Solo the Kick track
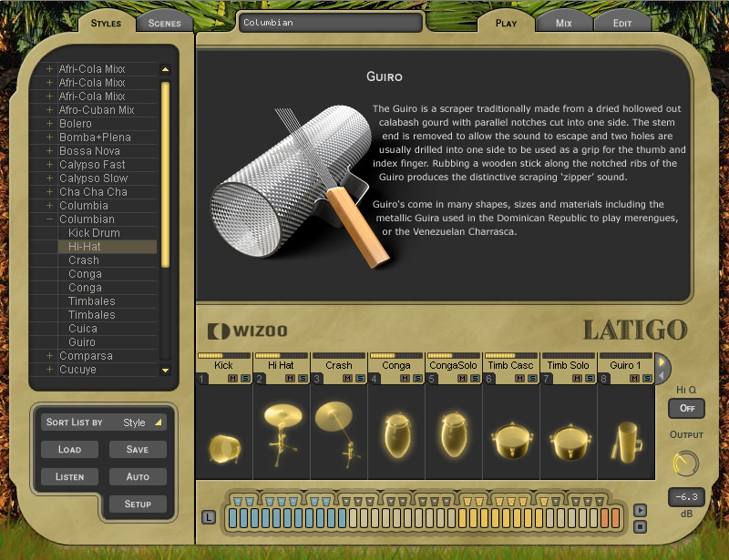The height and width of the screenshot is (560, 729). [245, 378]
